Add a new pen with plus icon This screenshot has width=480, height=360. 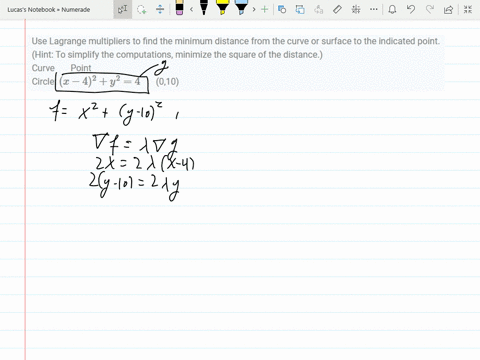[x=264, y=9]
